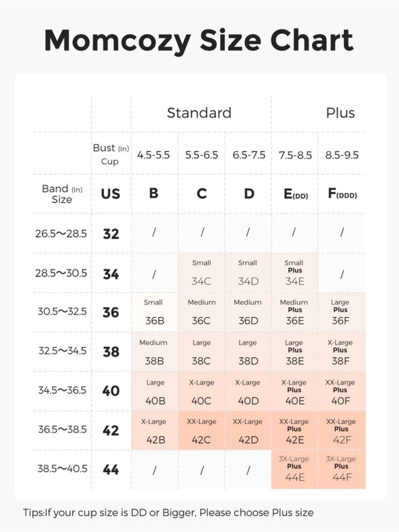399x532 pixels.
Task: Click the 36F Large Plus cell
Action: 342,312
